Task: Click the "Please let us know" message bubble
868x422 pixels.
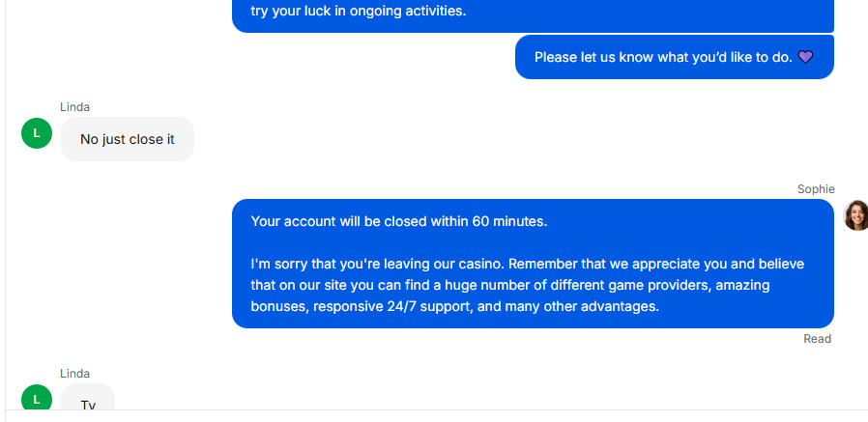Action: click(675, 57)
